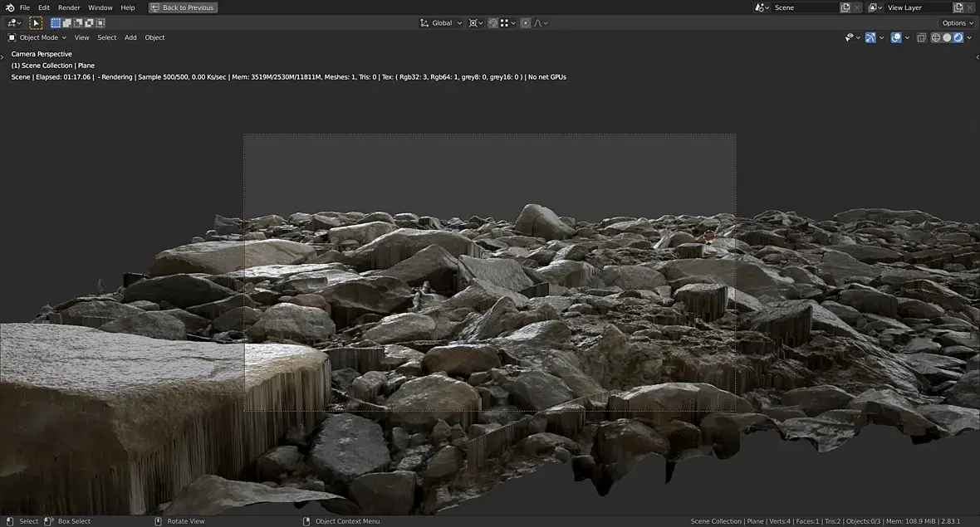
Task: Open the Render menu
Action: tap(69, 7)
